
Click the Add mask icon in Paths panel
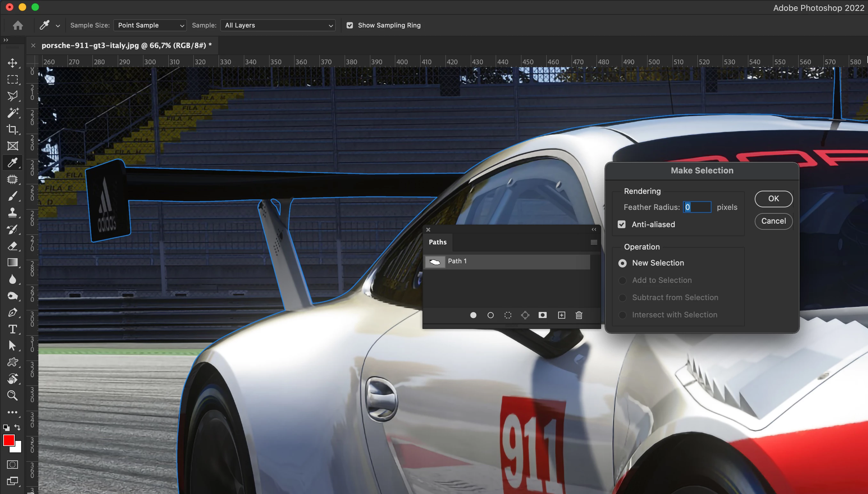542,315
